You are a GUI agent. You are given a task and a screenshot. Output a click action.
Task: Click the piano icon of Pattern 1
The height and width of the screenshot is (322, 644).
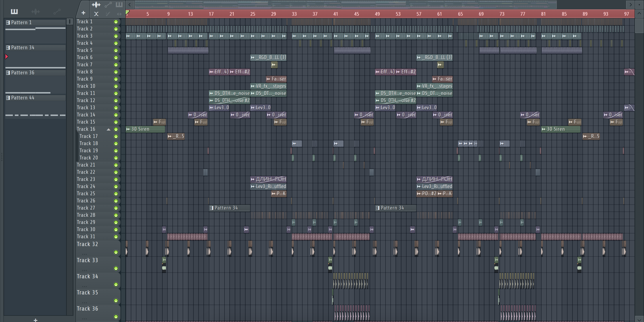pos(8,23)
